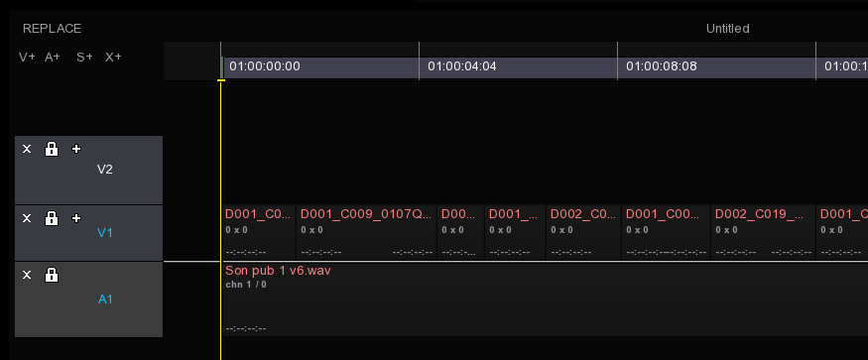Screen dimensions: 868x360
Task: Add an audio track with A+
Action: click(x=53, y=58)
